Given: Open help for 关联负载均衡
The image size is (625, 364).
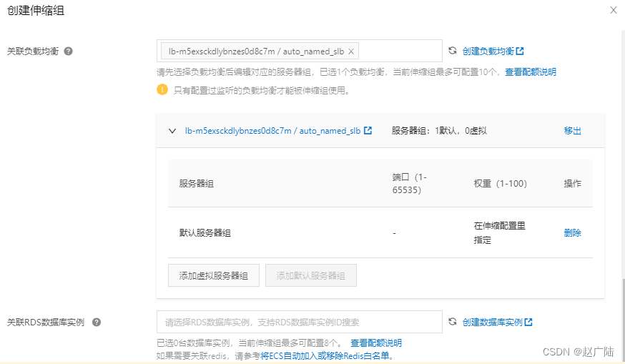Looking at the screenshot, I should [x=68, y=51].
